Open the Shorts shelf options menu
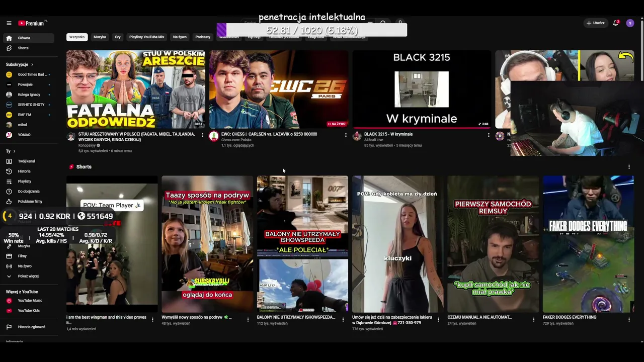 (x=629, y=167)
